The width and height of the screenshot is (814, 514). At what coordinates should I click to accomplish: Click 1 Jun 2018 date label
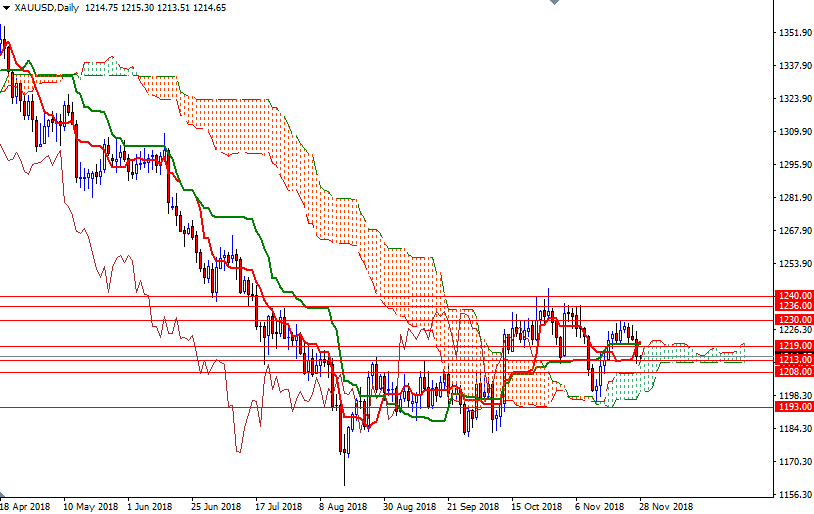pos(154,506)
